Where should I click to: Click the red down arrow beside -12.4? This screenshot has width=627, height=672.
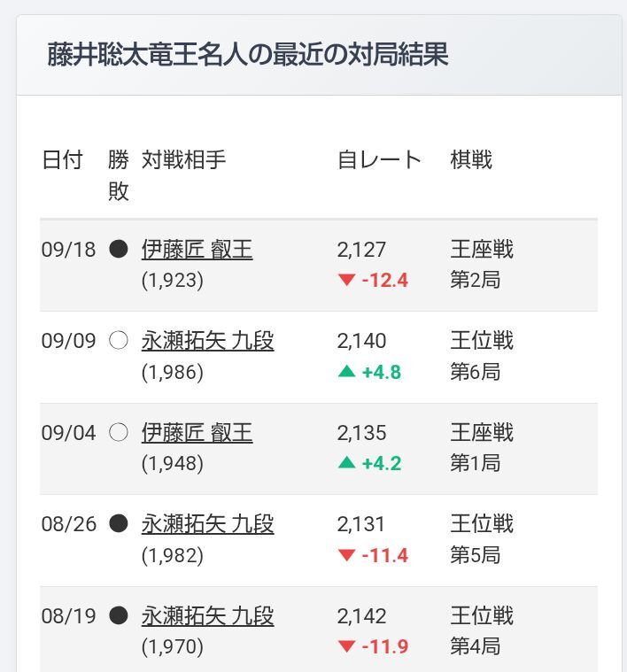pos(347,281)
